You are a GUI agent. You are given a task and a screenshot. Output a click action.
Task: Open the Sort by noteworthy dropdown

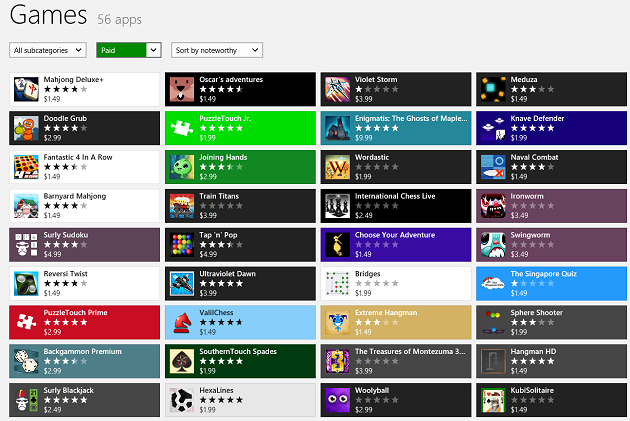(216, 50)
